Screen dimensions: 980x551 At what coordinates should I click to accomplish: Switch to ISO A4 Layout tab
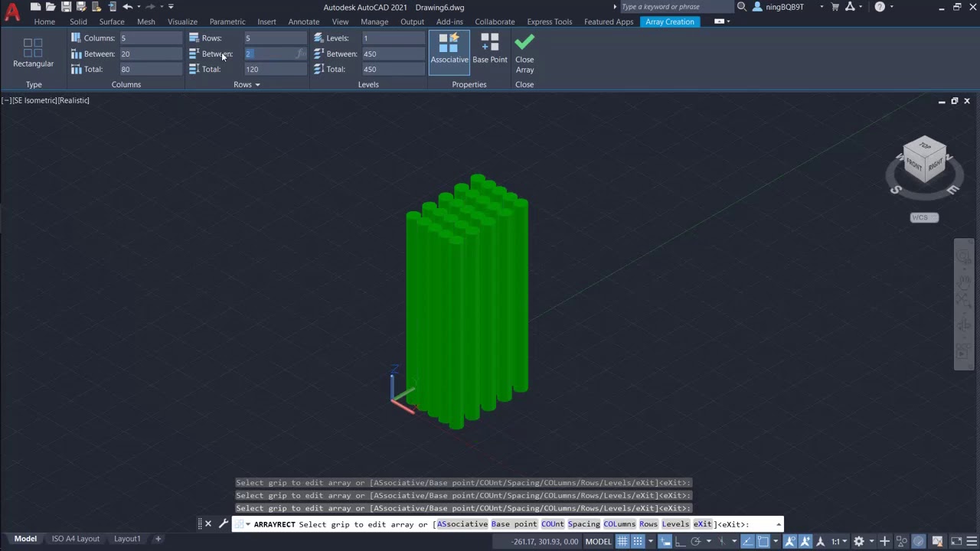click(76, 539)
